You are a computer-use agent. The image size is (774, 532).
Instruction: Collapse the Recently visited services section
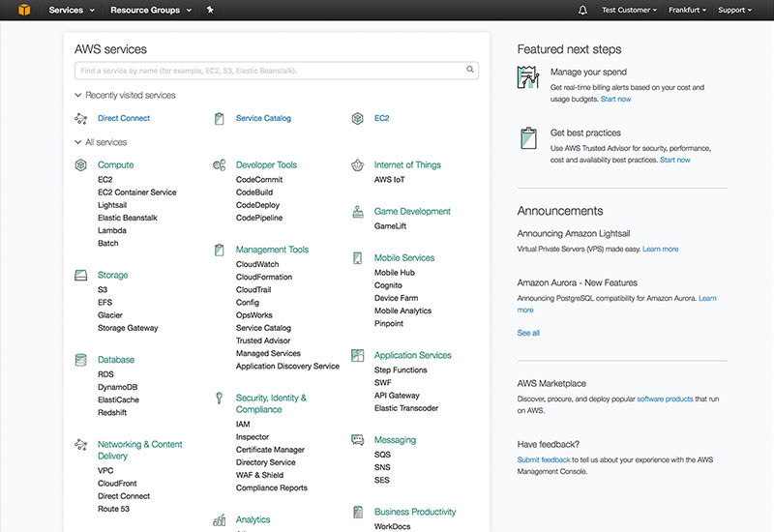(x=125, y=95)
